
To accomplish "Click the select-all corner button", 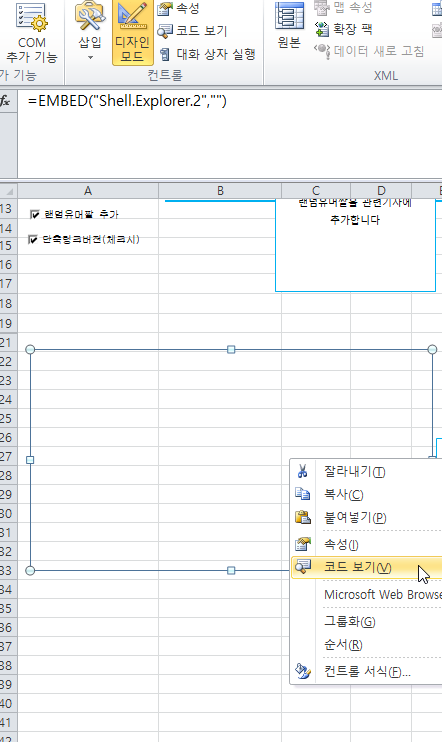I will [9, 191].
